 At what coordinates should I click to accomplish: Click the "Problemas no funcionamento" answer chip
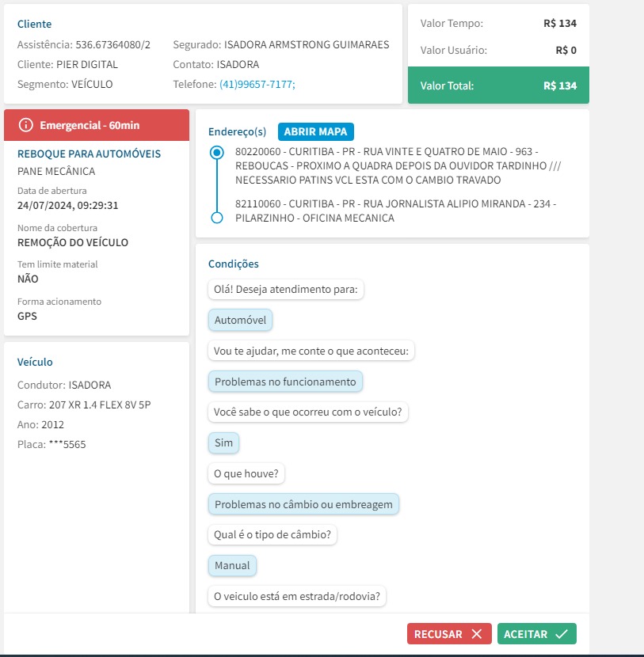[x=285, y=382]
